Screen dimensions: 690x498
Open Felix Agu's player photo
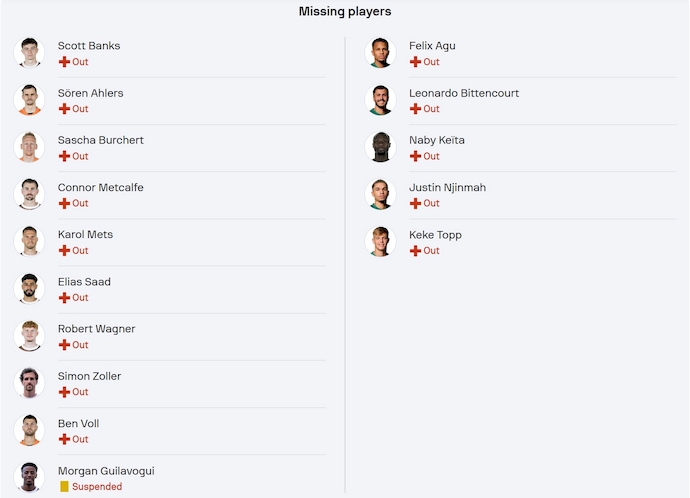pyautogui.click(x=380, y=53)
